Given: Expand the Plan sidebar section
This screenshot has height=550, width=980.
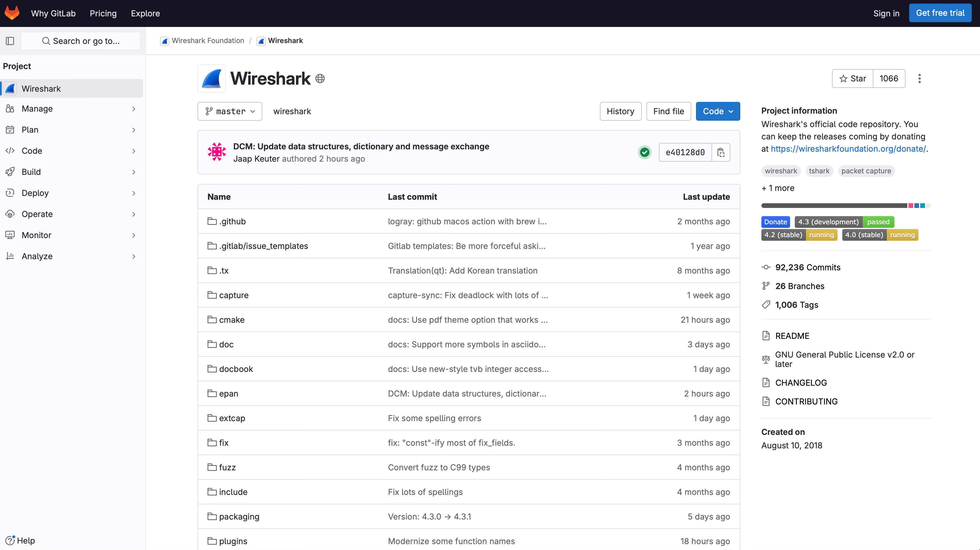Looking at the screenshot, I should coord(72,130).
